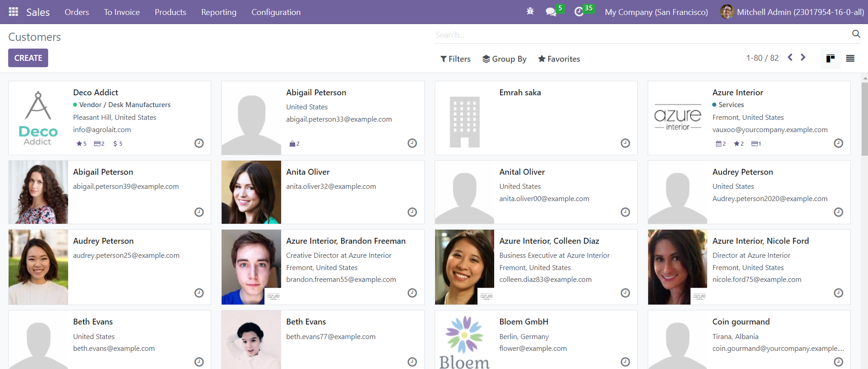
Task: Click meetings calendar icon on Azure Interior card
Action: click(721, 143)
